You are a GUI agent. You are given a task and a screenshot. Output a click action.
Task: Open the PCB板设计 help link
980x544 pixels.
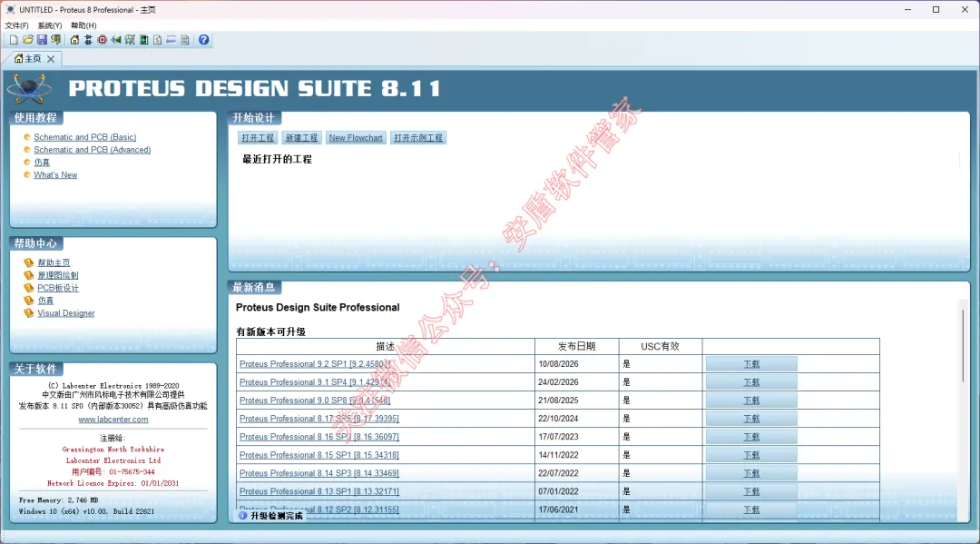pos(58,288)
